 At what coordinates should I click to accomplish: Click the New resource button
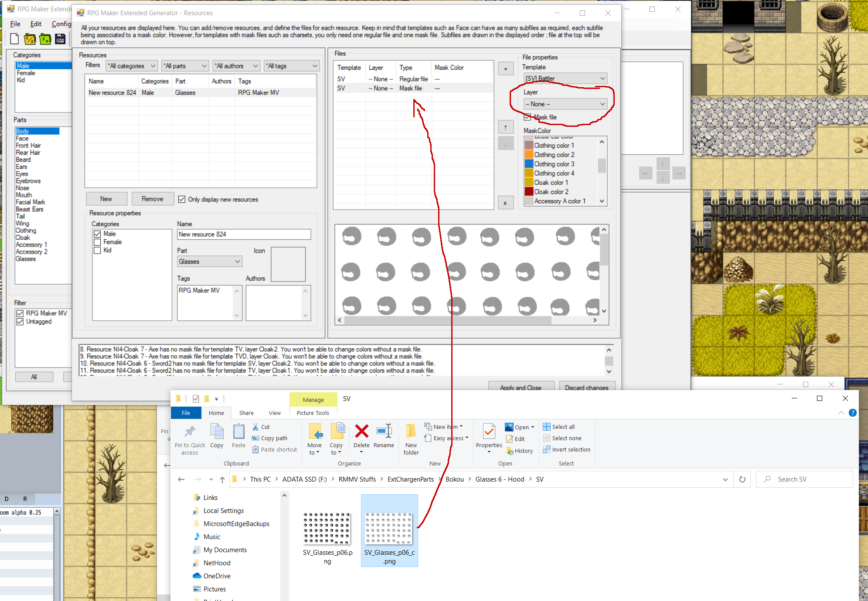point(106,199)
